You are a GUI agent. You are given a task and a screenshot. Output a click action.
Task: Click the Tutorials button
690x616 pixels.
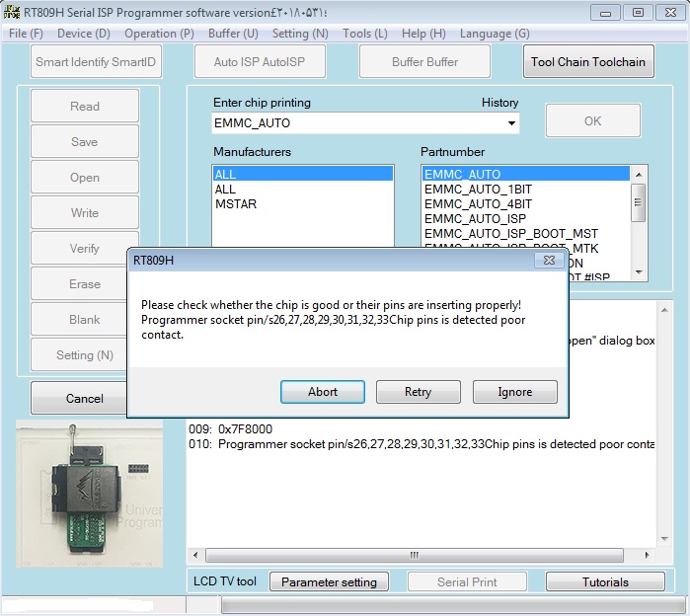click(x=605, y=581)
